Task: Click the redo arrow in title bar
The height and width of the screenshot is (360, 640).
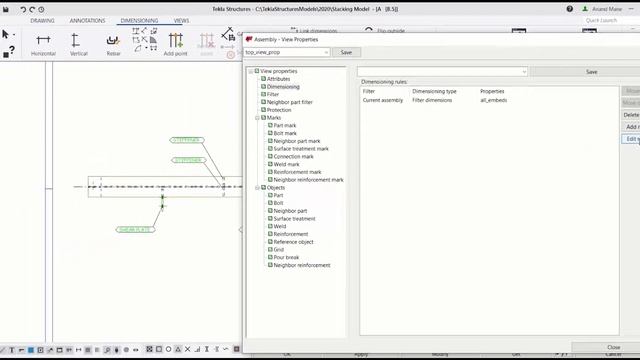Action: (32, 9)
